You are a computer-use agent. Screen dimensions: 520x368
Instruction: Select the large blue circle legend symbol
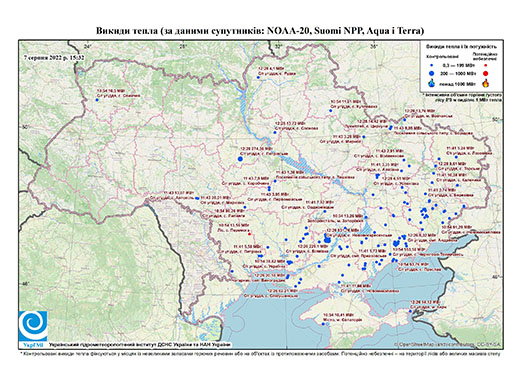pos(432,73)
